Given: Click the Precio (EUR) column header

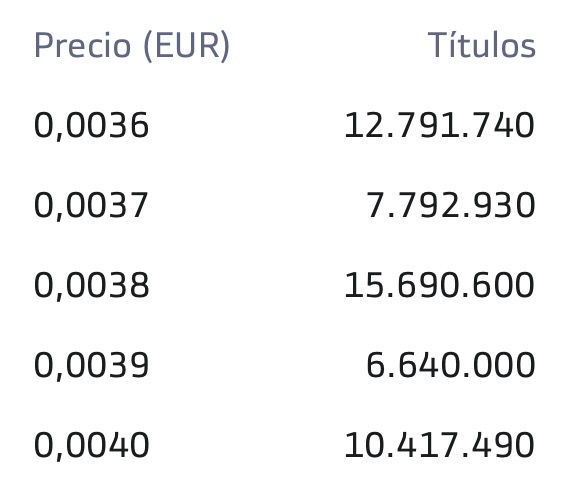Looking at the screenshot, I should [x=132, y=46].
